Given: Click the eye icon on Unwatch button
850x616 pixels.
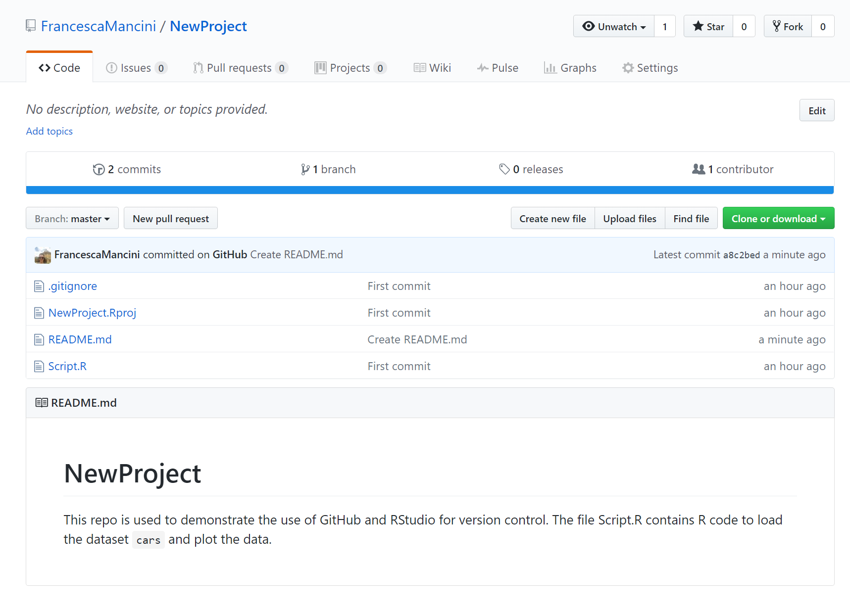Looking at the screenshot, I should point(588,26).
